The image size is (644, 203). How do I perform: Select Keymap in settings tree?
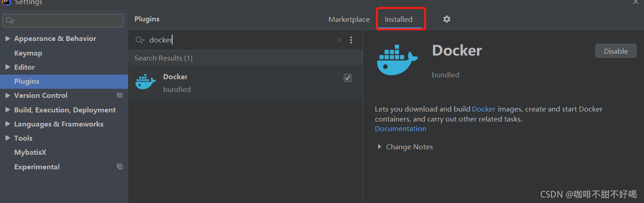coord(28,53)
